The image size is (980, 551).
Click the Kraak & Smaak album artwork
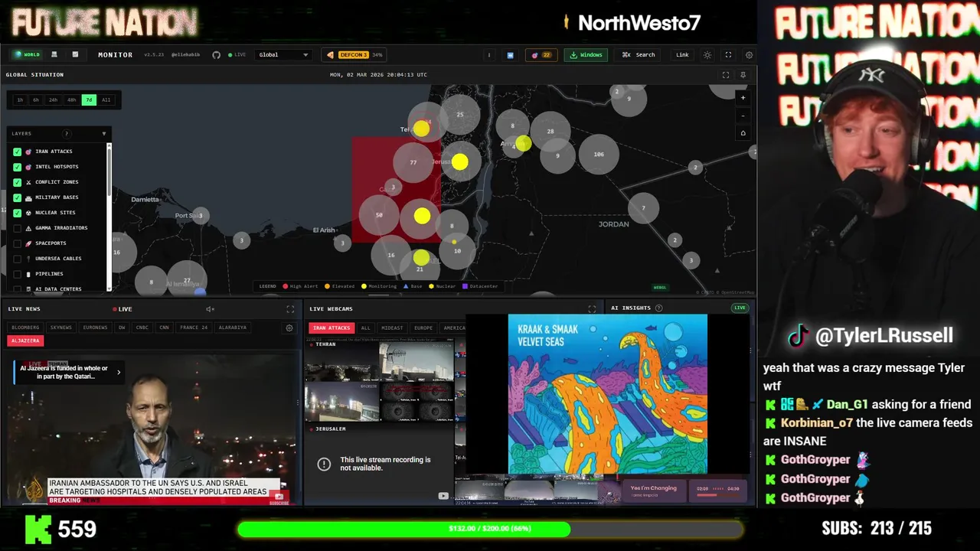point(608,394)
